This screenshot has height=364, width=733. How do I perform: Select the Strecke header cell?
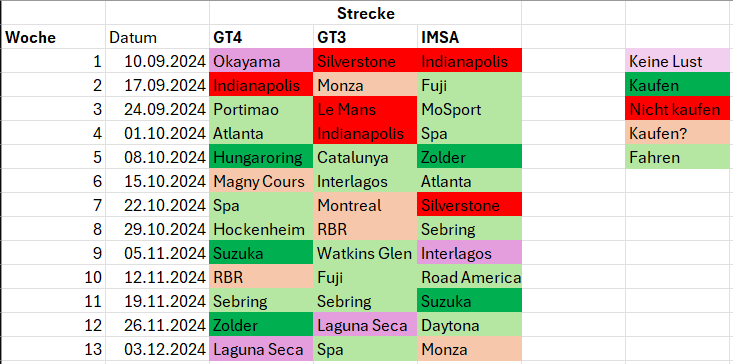pyautogui.click(x=365, y=13)
